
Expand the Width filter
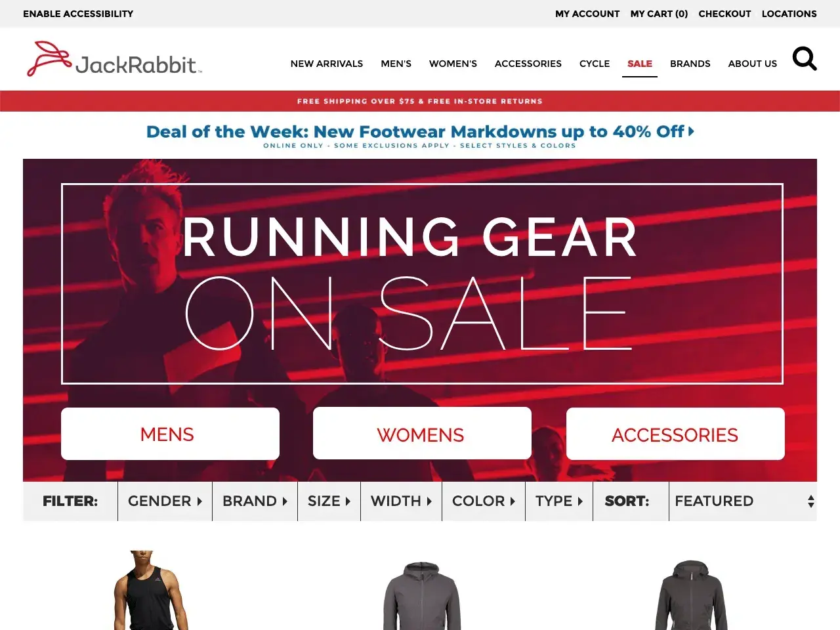pyautogui.click(x=401, y=501)
